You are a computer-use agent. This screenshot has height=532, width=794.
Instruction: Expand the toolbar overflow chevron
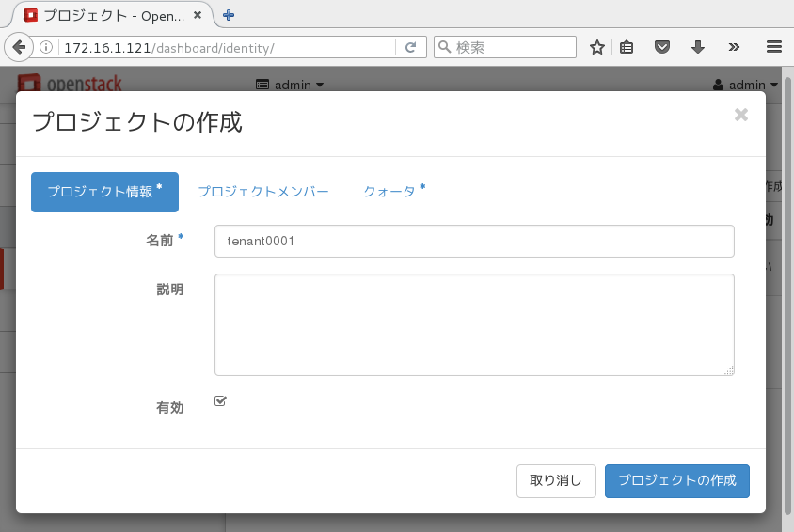coord(734,47)
